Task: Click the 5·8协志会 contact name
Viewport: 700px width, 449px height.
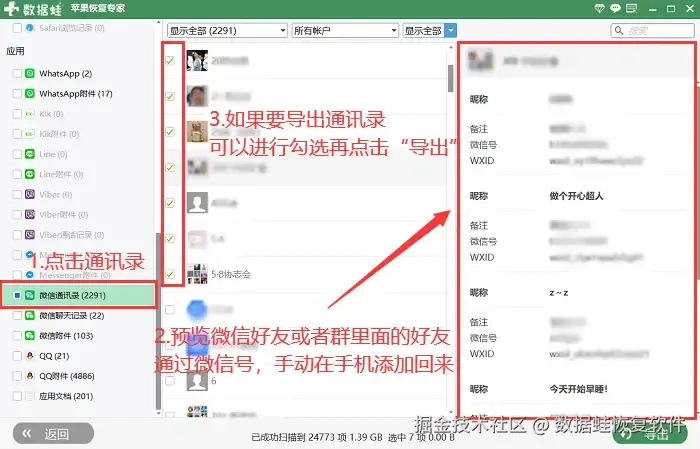Action: (231, 274)
